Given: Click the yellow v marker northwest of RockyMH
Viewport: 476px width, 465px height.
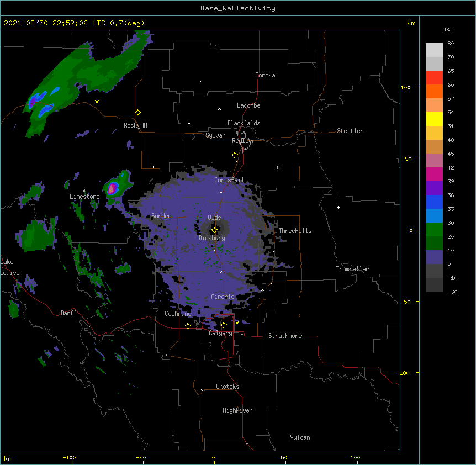Looking at the screenshot, I should 97,102.
